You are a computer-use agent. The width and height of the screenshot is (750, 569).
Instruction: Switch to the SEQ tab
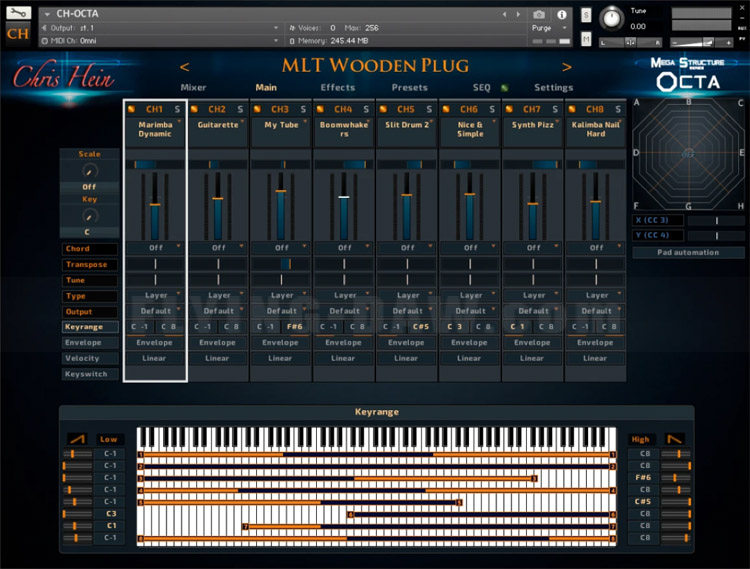tap(482, 88)
